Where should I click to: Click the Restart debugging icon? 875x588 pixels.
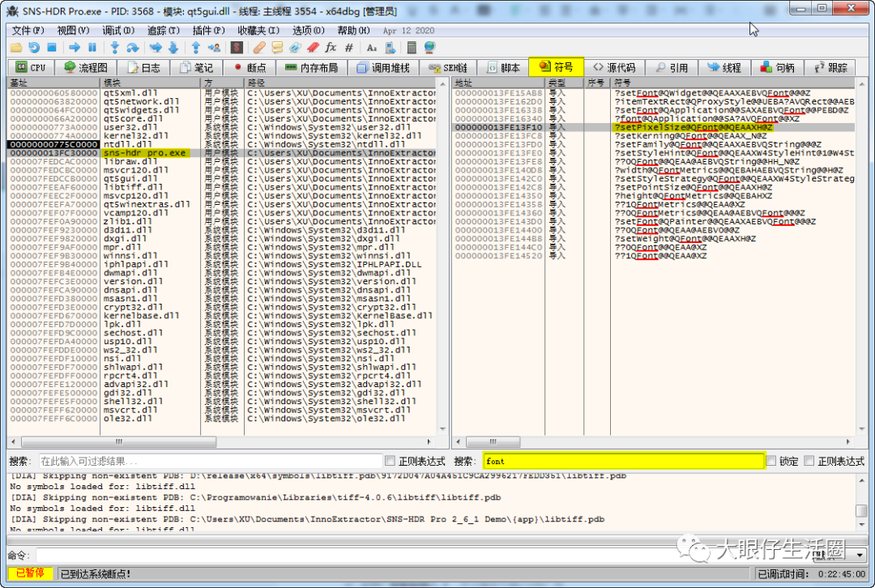[x=34, y=48]
